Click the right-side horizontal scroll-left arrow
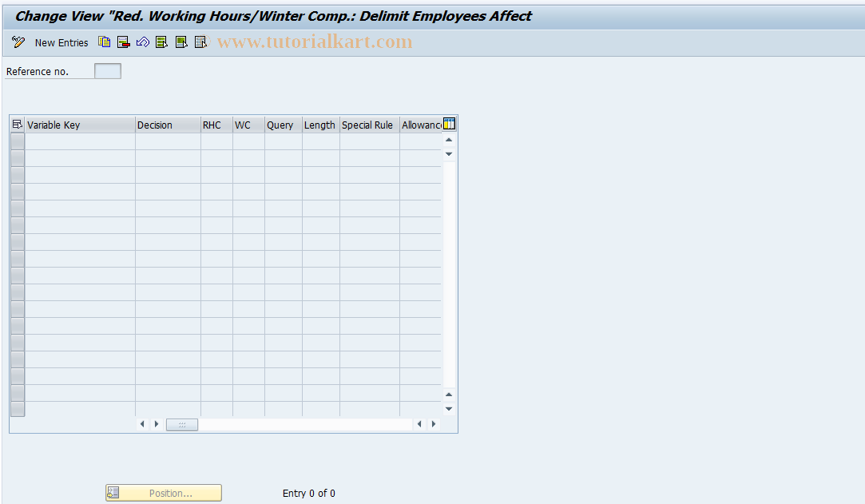The image size is (865, 504). click(x=419, y=424)
